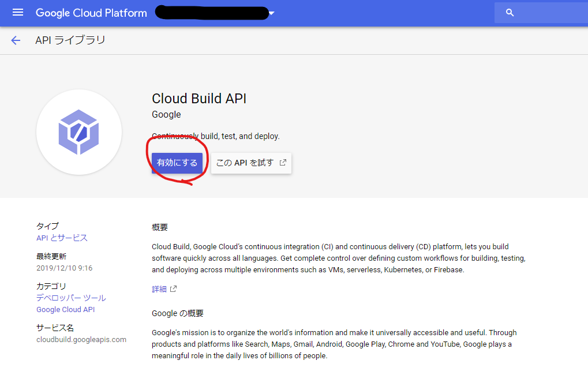Click the cloudbuild.googleapis.com service name
Viewport: 588px width, 379px height.
[x=81, y=340]
